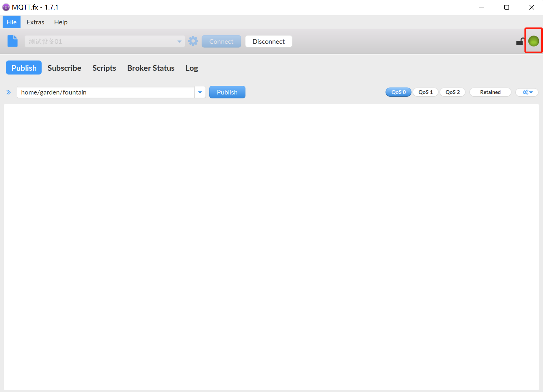Screen dimensions: 543x392
Task: Open the Extras menu
Action: [35, 22]
